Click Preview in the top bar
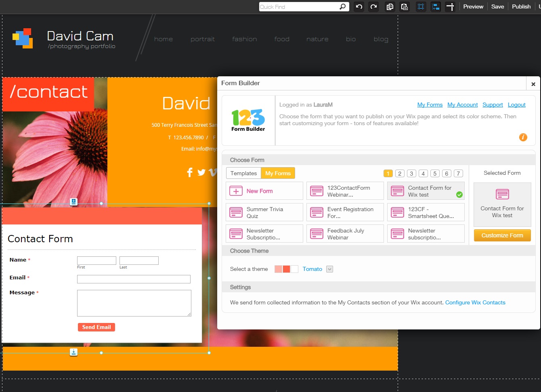The height and width of the screenshot is (392, 541). point(473,6)
